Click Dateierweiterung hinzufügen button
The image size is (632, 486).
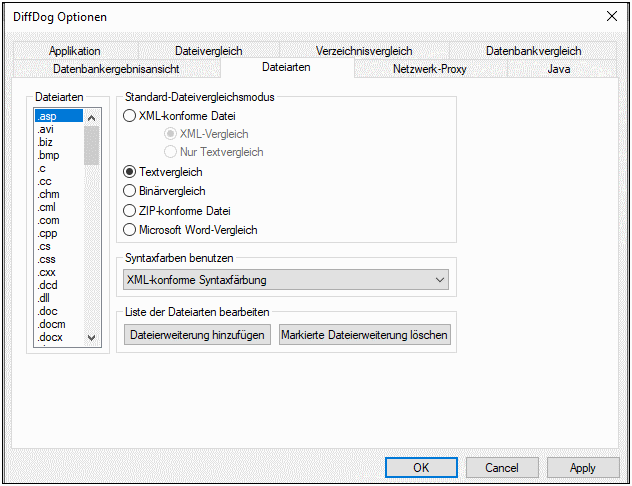[197, 335]
